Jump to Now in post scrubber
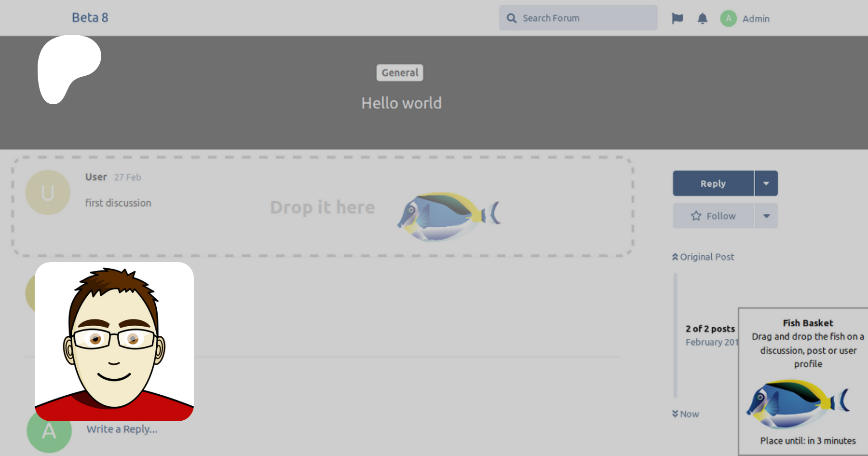Image resolution: width=868 pixels, height=456 pixels. click(x=689, y=414)
